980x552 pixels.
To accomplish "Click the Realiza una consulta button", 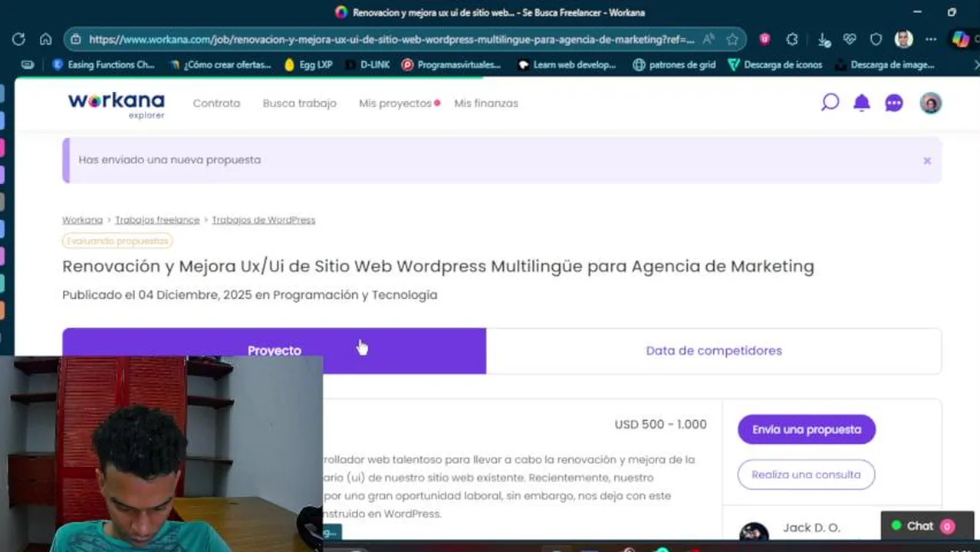I will click(806, 475).
